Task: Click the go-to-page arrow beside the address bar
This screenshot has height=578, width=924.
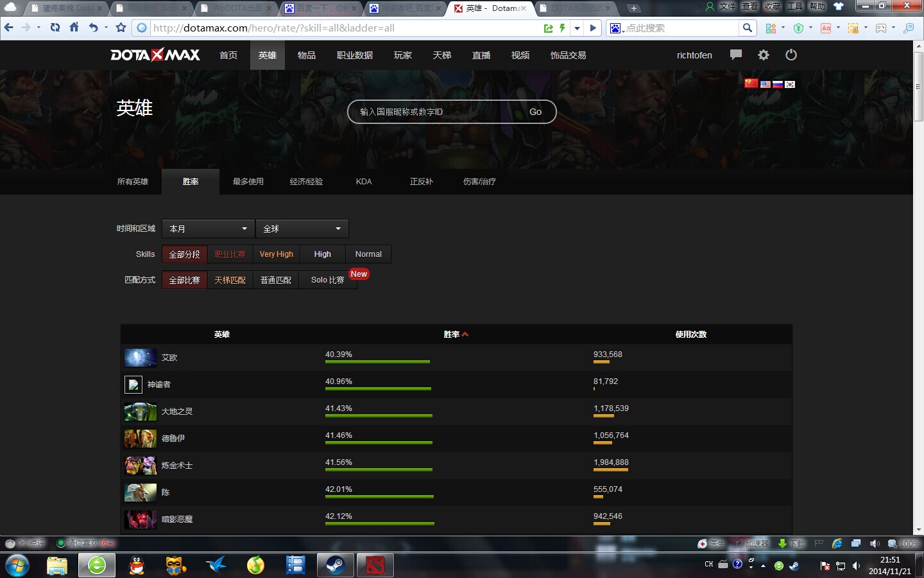Action: [x=594, y=28]
